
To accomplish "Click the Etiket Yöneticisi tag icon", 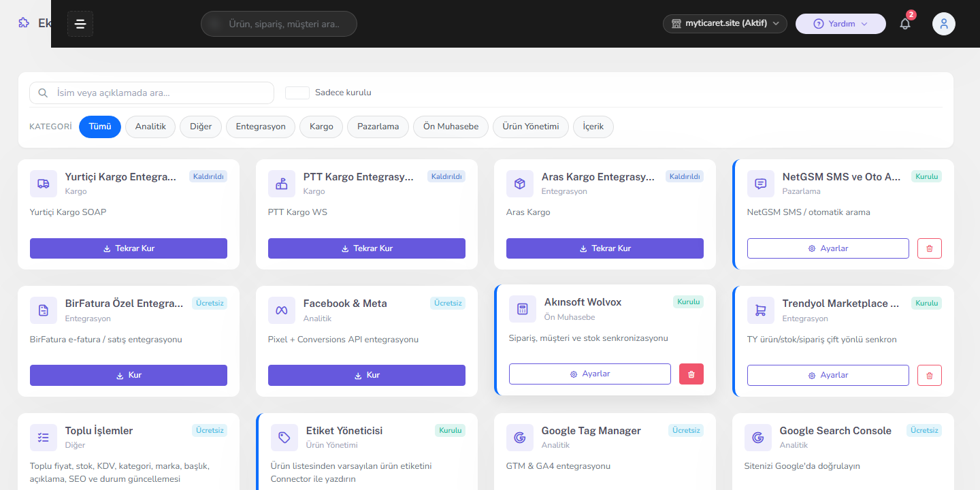I will coord(284,438).
